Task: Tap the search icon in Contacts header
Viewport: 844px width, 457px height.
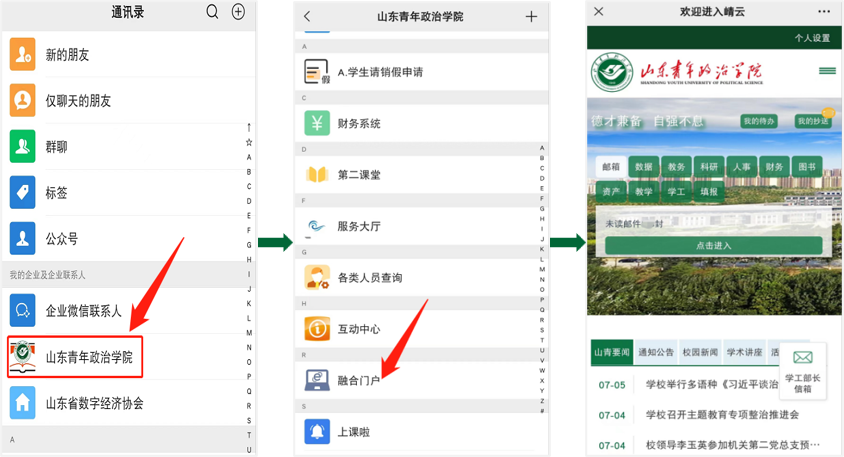Action: pos(212,12)
